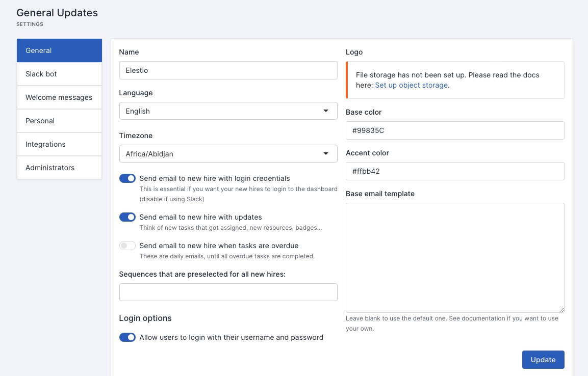Open the Welcome messages section
Screen dimensions: 588x376
(59, 97)
